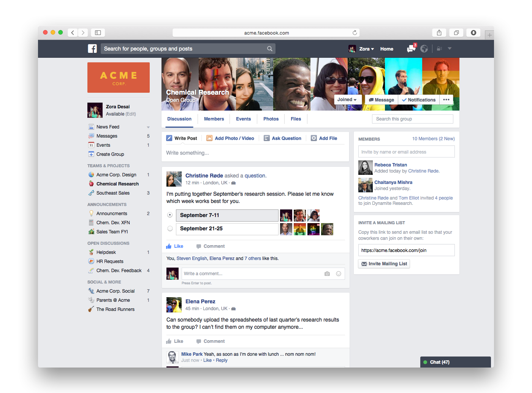Image resolution: width=532 pixels, height=393 pixels.
Task: Expand the News Feed options arrow
Action: (148, 127)
